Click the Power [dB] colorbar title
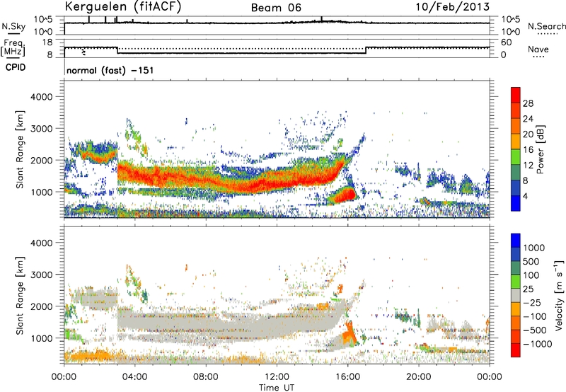This screenshot has height=392, width=566. point(540,149)
